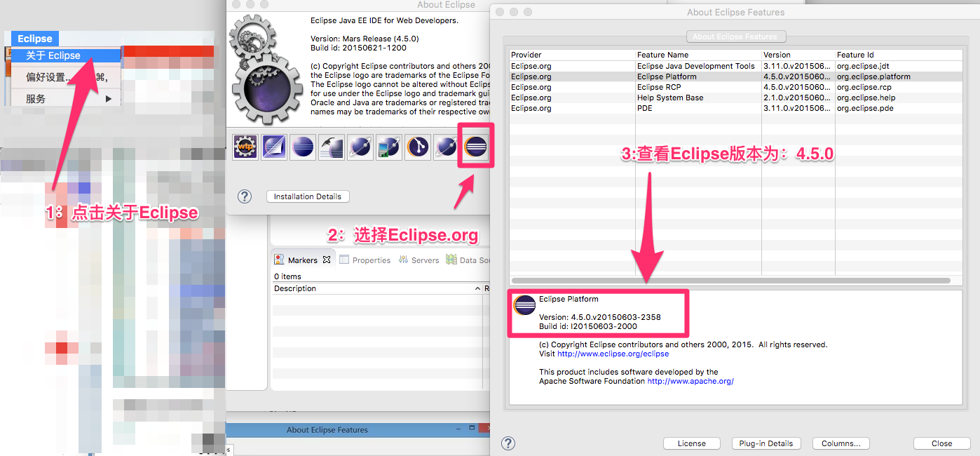Click the 'Build id: 20150621-1200' text
The image size is (980, 456).
click(x=358, y=48)
